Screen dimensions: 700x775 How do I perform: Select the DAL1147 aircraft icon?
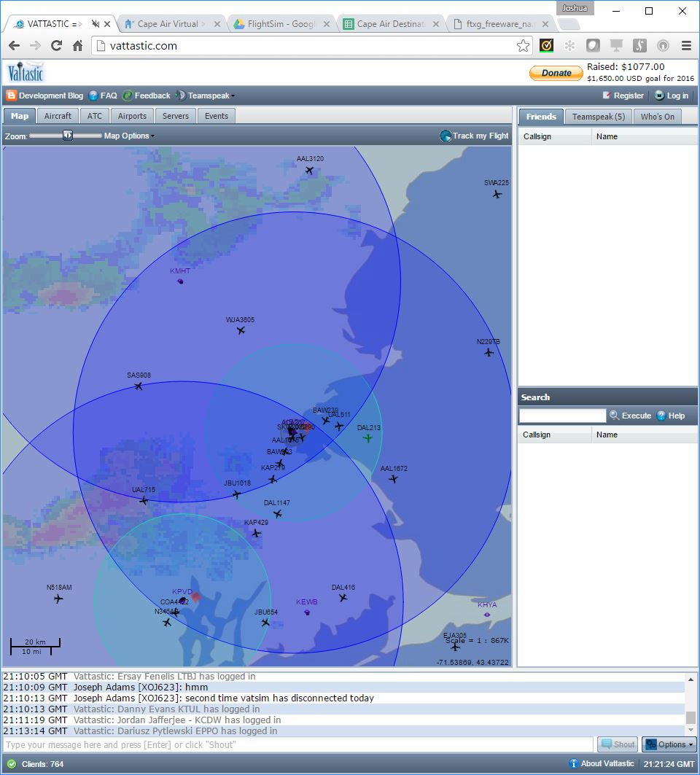278,514
